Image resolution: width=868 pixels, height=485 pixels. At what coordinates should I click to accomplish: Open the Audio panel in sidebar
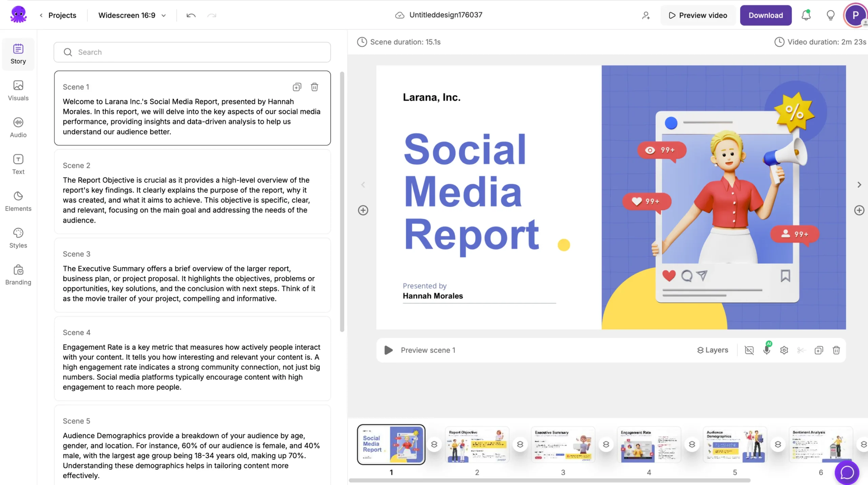pos(18,128)
